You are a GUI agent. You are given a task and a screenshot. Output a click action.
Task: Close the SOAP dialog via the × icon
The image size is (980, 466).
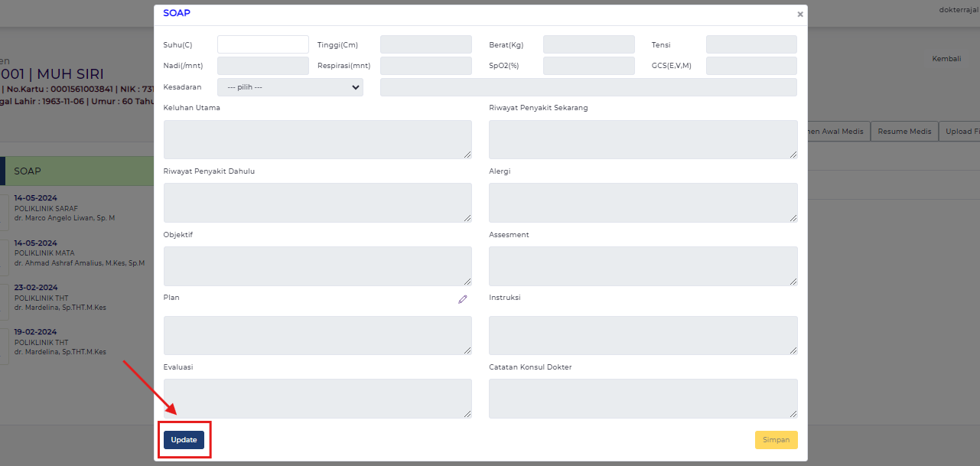[800, 14]
